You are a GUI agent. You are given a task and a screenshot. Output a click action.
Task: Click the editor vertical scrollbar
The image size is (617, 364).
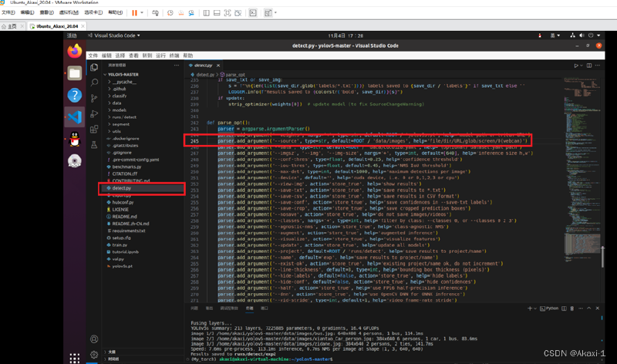(602, 257)
